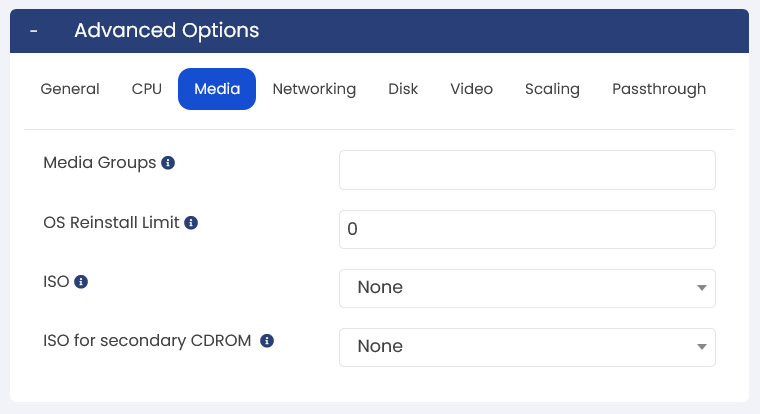Open the ISO dropdown
The image size is (760, 414).
click(x=527, y=288)
